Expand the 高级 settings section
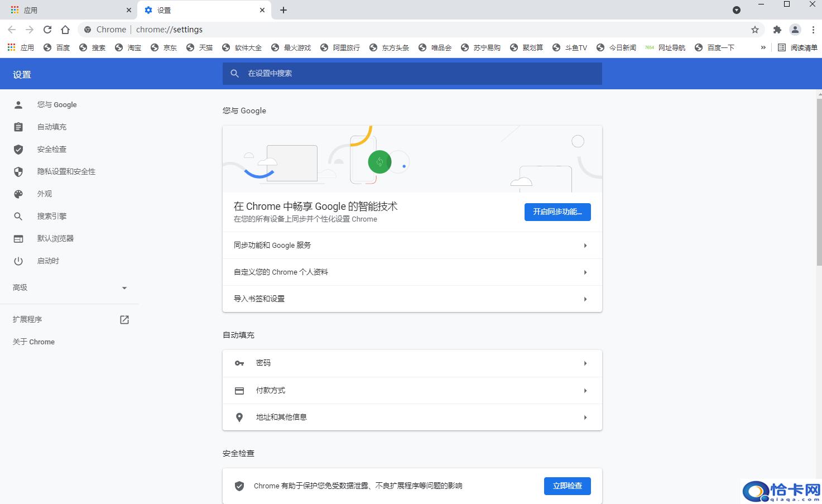Screen dimensions: 822x504 pos(69,287)
